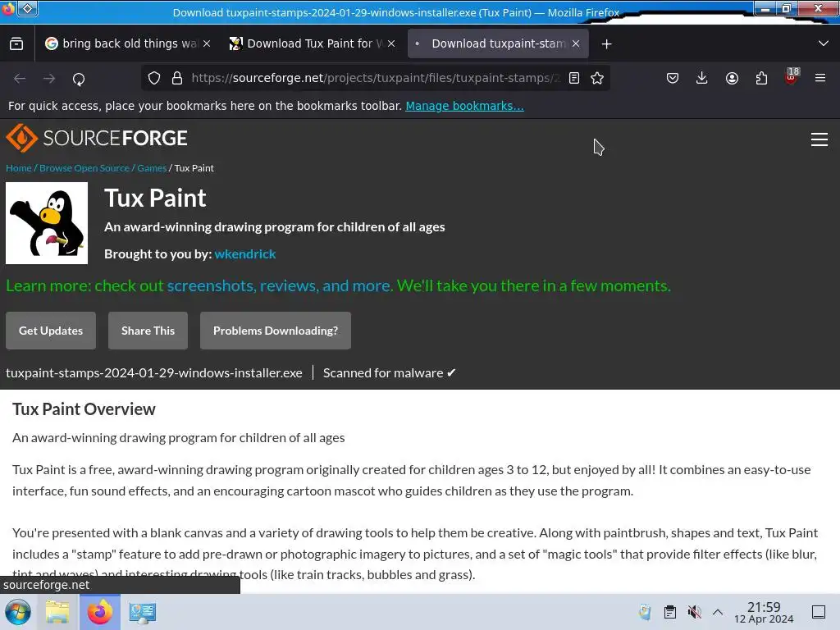840x630 pixels.
Task: Close the 'Download Tux Paint for W' tab
Action: [391, 44]
